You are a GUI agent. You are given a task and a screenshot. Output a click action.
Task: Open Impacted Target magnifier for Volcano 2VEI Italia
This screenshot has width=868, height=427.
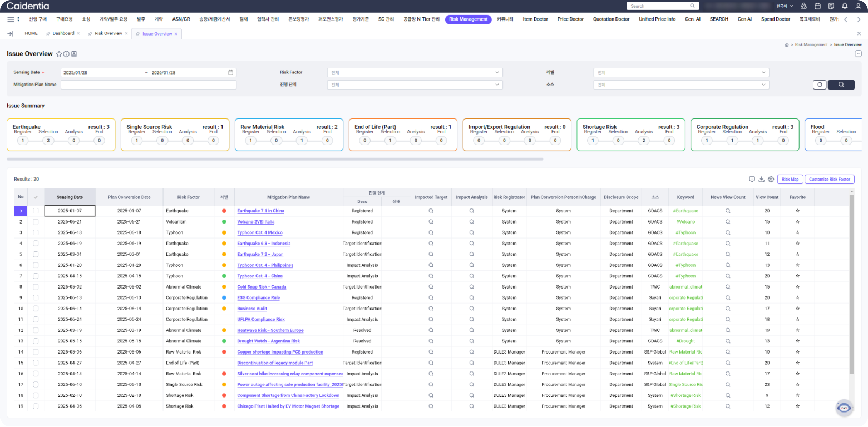click(x=431, y=222)
